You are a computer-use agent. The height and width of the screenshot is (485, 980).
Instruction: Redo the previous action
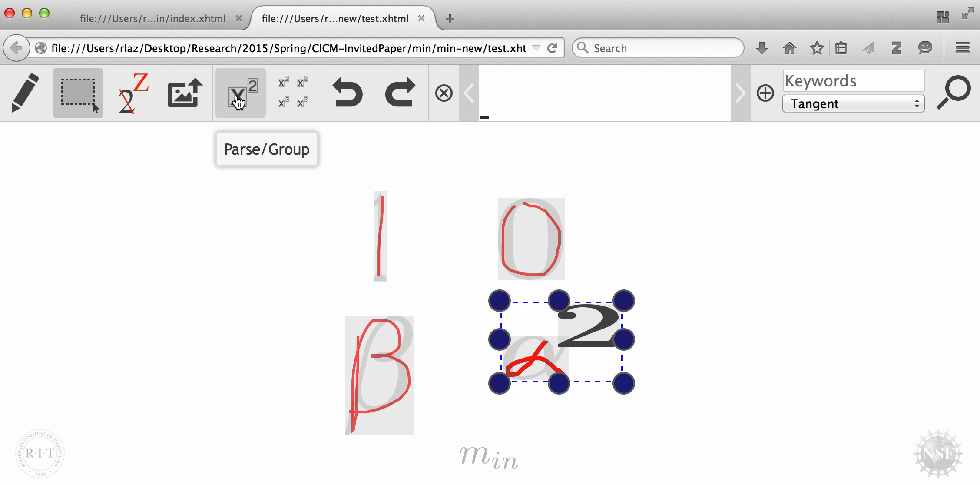coord(400,92)
